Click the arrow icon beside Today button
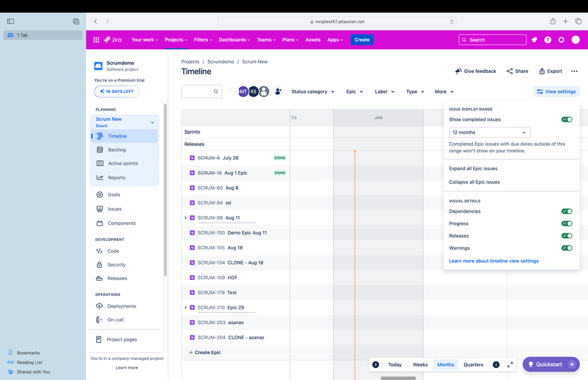 tap(376, 365)
